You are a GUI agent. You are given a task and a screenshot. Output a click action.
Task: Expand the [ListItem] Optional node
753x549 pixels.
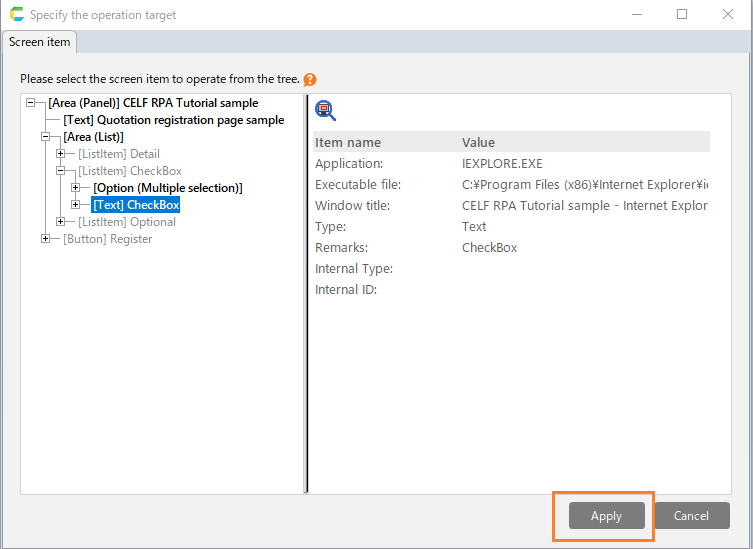[x=61, y=222]
